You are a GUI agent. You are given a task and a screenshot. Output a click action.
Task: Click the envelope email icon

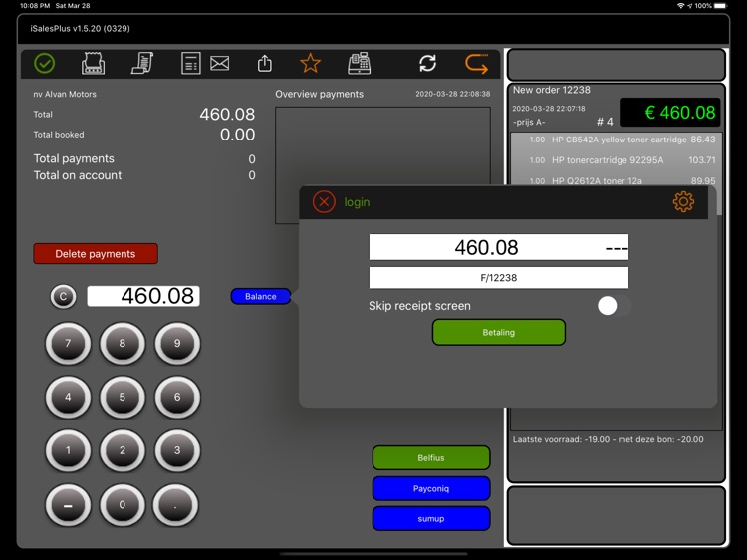[x=220, y=64]
